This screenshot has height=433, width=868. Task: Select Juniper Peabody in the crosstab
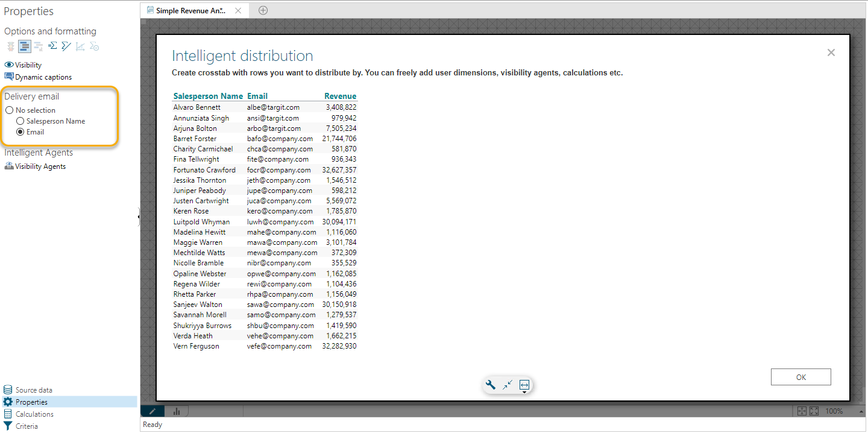pyautogui.click(x=200, y=191)
